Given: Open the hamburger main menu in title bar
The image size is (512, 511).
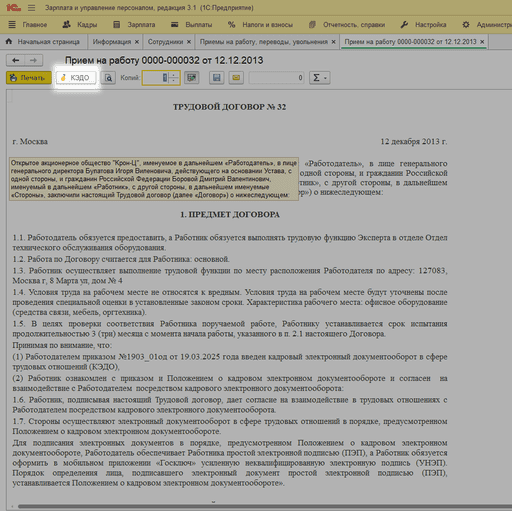Looking at the screenshot, I should tap(31, 7).
